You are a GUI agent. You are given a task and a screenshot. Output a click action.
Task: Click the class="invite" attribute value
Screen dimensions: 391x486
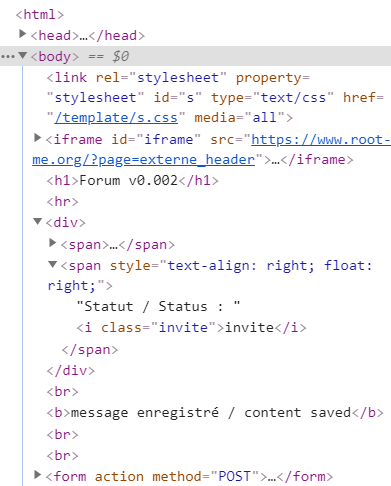183,328
